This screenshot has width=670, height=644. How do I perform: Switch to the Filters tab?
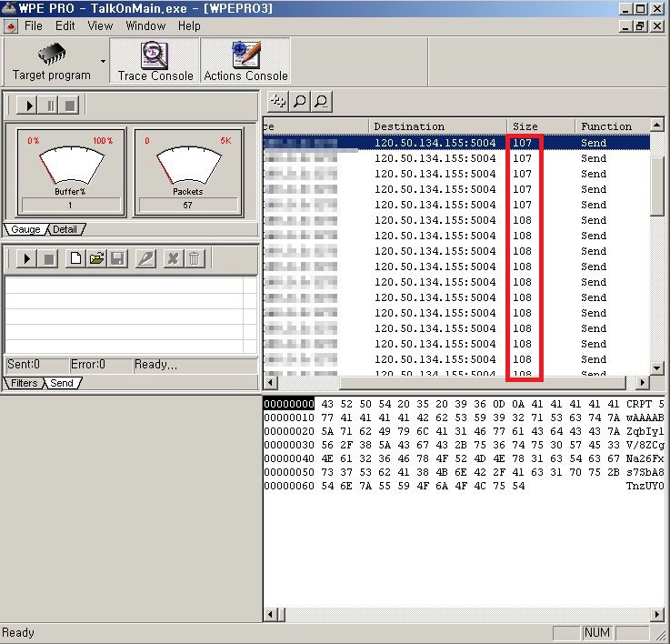pyautogui.click(x=24, y=383)
